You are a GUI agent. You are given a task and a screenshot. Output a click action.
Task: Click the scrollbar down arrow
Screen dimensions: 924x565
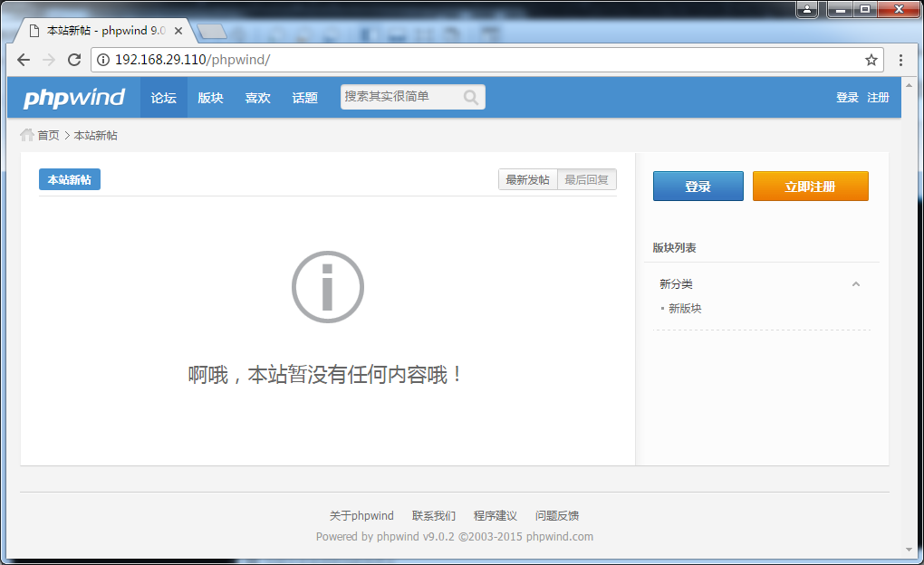(x=909, y=550)
